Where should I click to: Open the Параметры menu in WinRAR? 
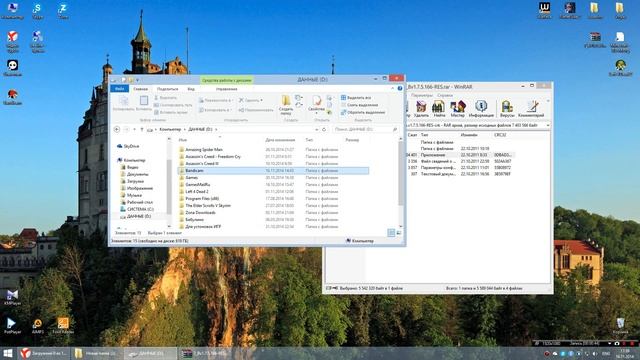pos(422,95)
